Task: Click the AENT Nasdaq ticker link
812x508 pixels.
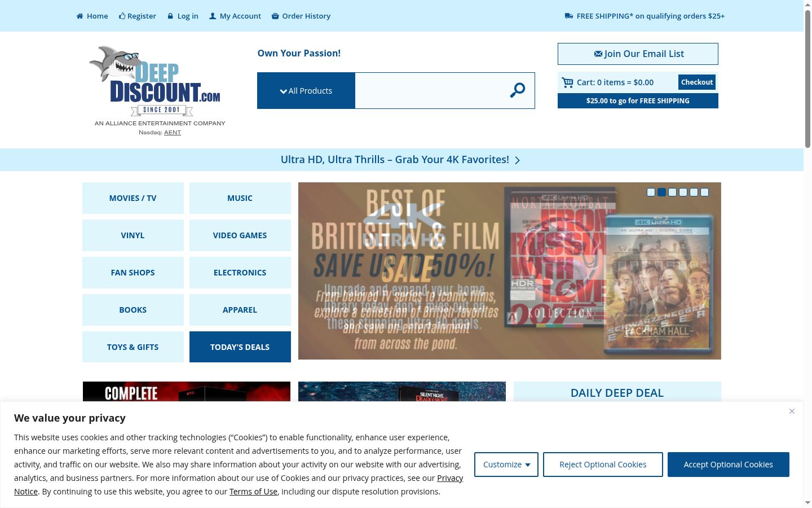Action: pyautogui.click(x=173, y=133)
